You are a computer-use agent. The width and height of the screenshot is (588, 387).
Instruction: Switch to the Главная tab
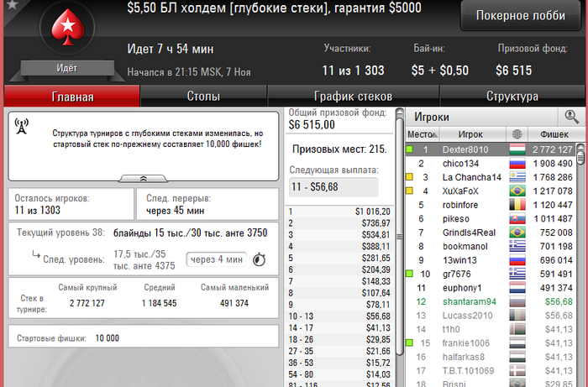point(72,97)
